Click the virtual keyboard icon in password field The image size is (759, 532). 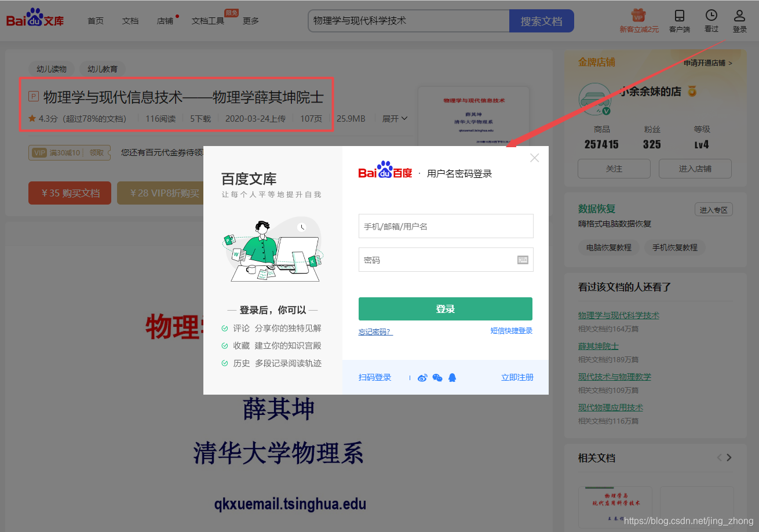coord(523,260)
